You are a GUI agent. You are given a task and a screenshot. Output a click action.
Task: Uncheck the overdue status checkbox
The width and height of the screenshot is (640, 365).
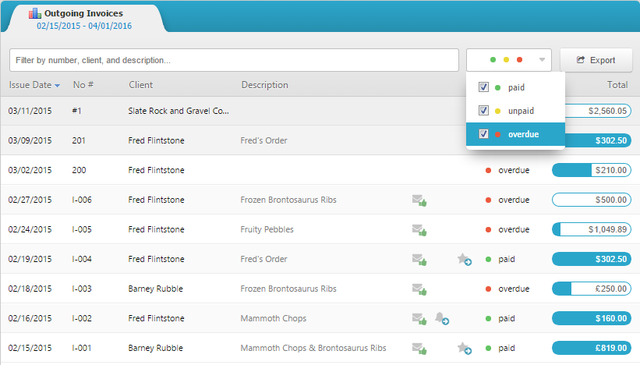(483, 134)
